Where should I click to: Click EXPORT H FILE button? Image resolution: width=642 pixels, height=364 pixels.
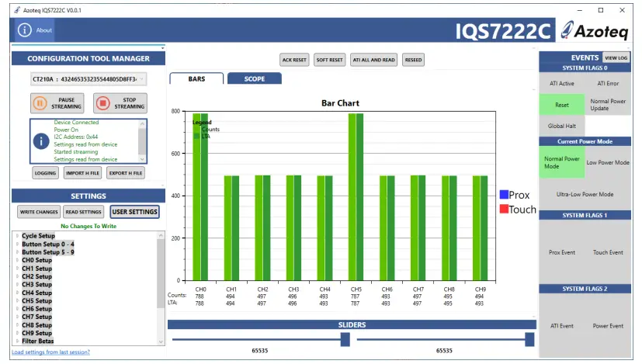point(125,173)
